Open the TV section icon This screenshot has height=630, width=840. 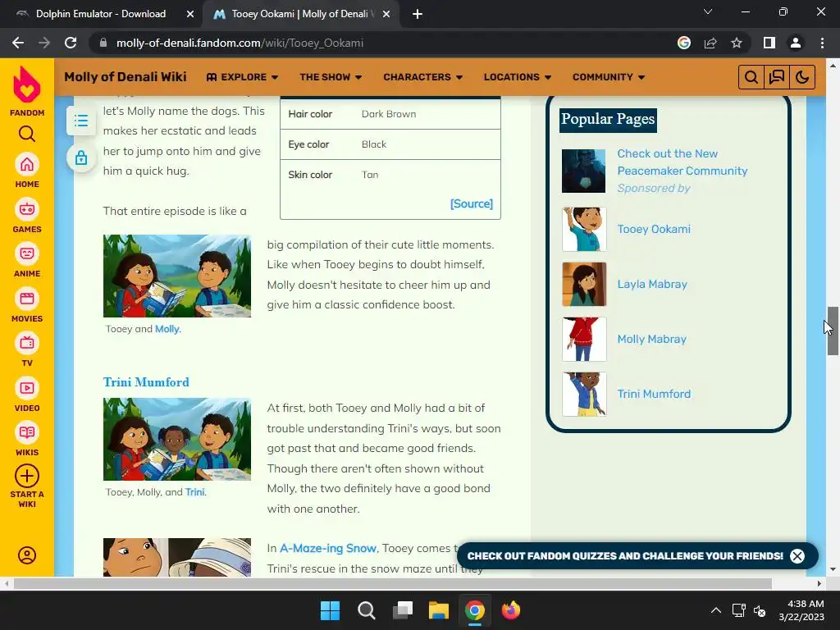[x=27, y=344]
